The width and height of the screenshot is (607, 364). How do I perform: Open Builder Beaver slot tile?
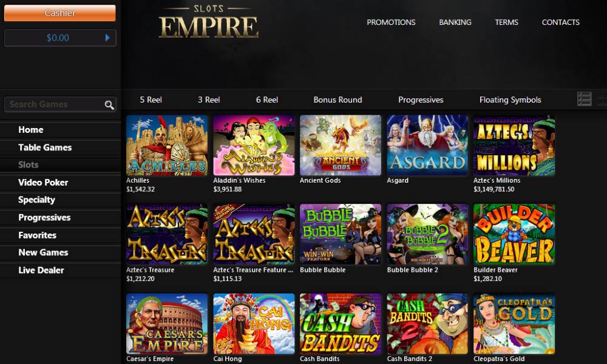point(514,234)
